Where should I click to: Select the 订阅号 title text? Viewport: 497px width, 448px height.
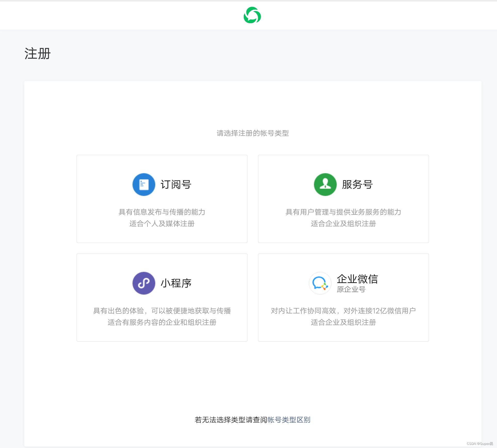point(176,185)
